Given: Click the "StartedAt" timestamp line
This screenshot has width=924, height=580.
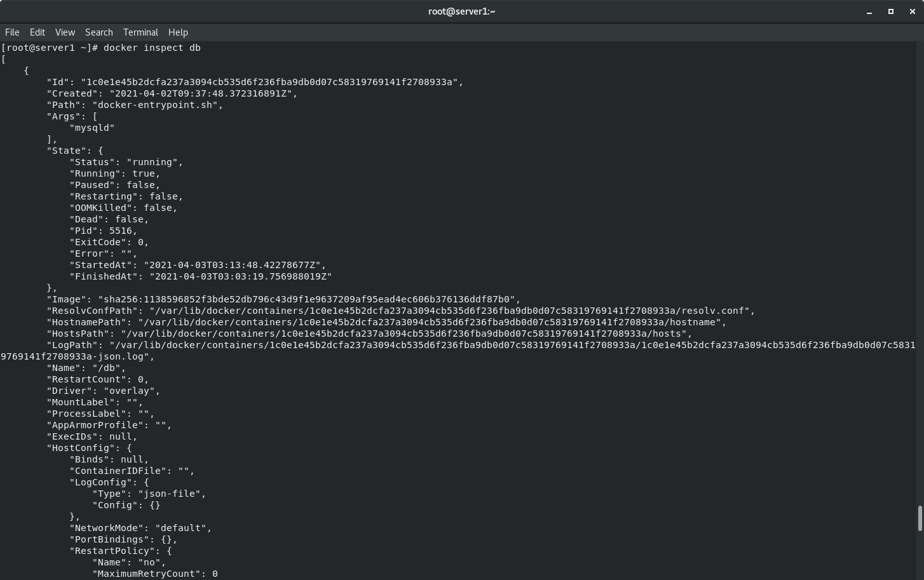Looking at the screenshot, I should (198, 265).
